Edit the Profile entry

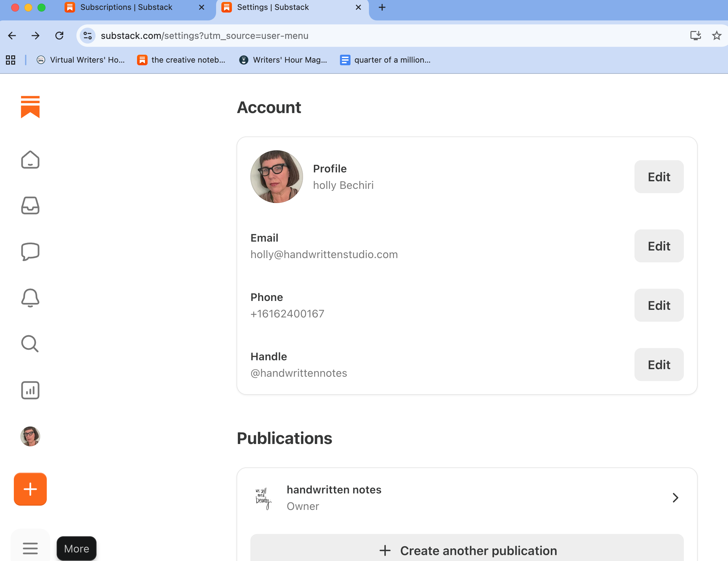pos(658,177)
